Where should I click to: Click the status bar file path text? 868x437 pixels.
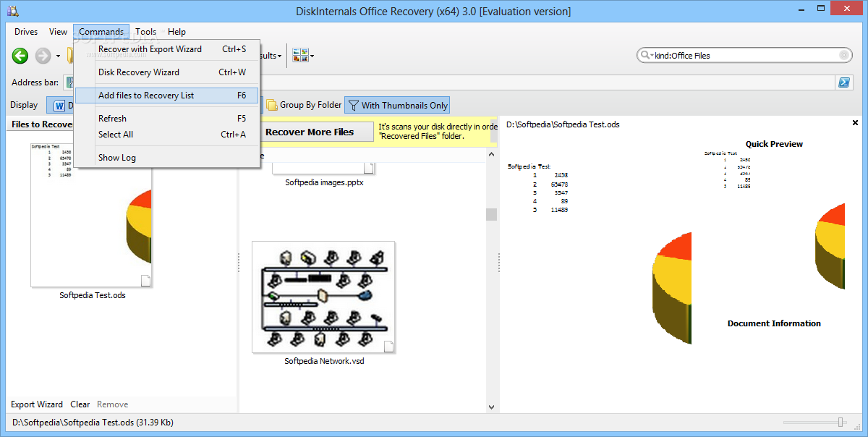[x=93, y=422]
